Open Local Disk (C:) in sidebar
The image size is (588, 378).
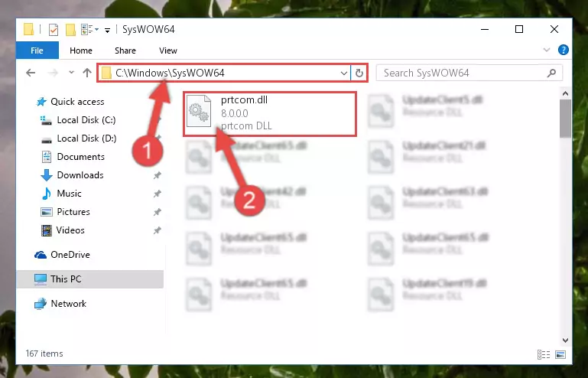pos(78,120)
